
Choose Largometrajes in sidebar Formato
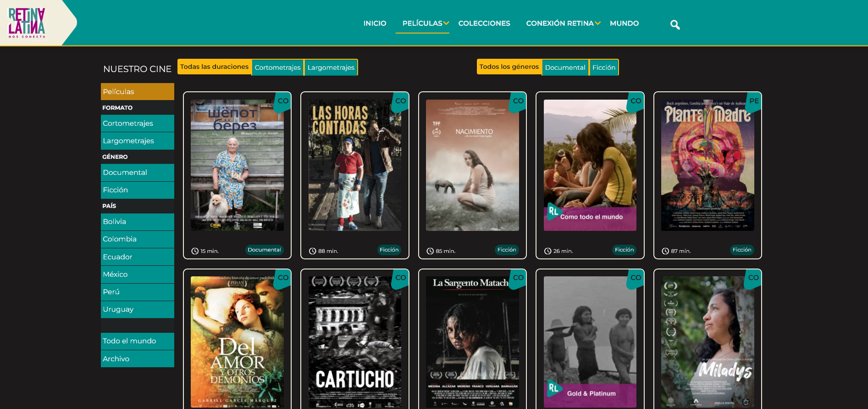click(x=138, y=141)
